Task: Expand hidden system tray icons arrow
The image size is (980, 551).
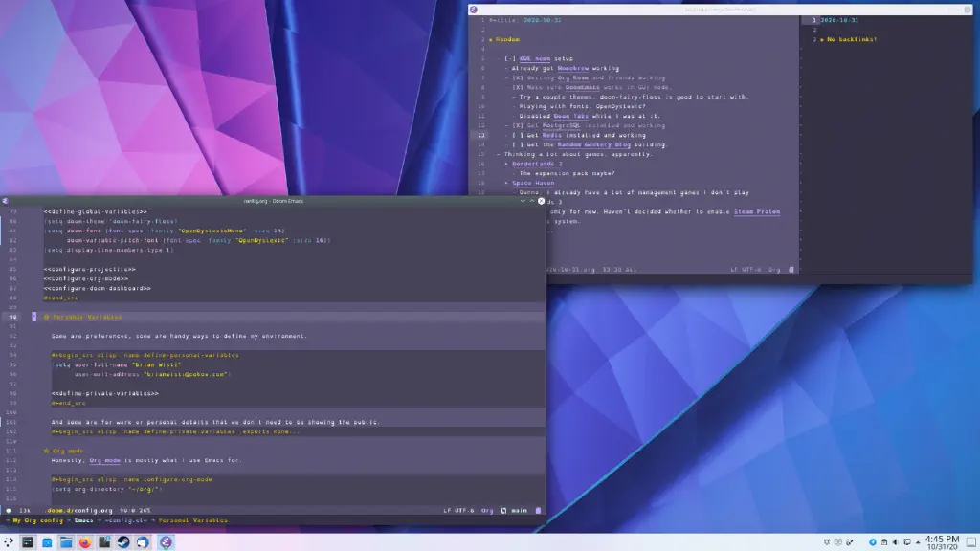Action: click(918, 542)
